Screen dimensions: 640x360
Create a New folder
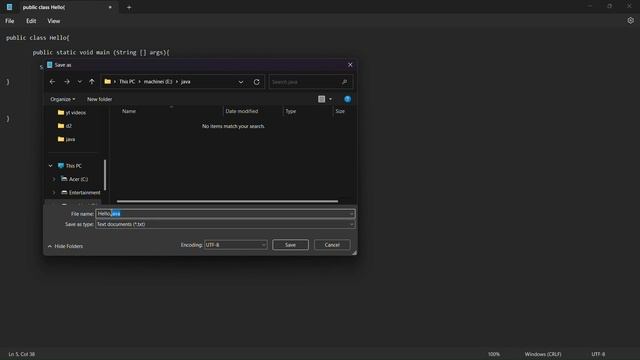99,99
